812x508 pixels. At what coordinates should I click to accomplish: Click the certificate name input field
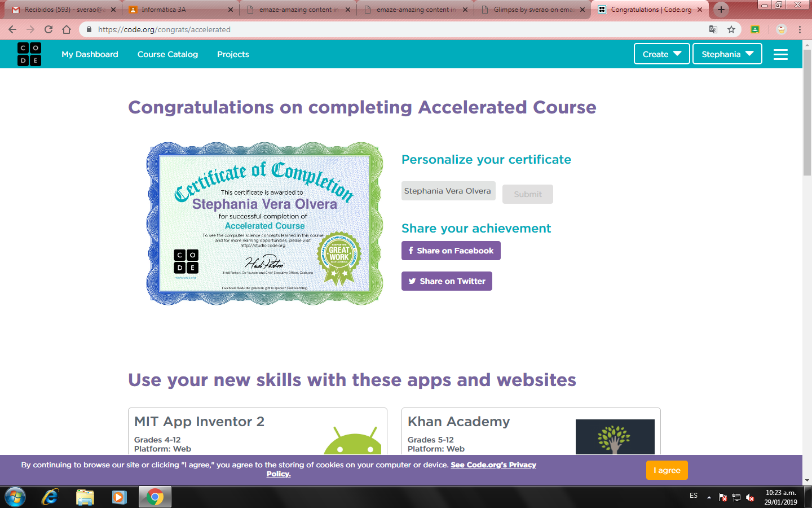448,191
